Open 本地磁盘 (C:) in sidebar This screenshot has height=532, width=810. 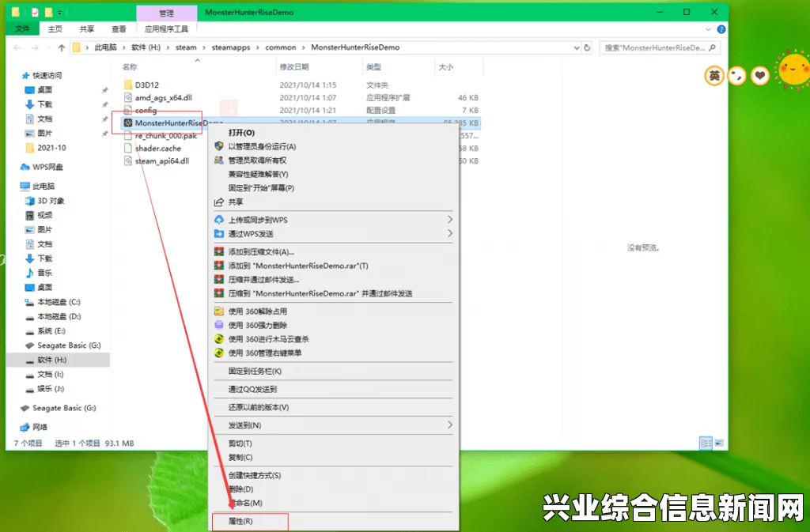[x=59, y=302]
